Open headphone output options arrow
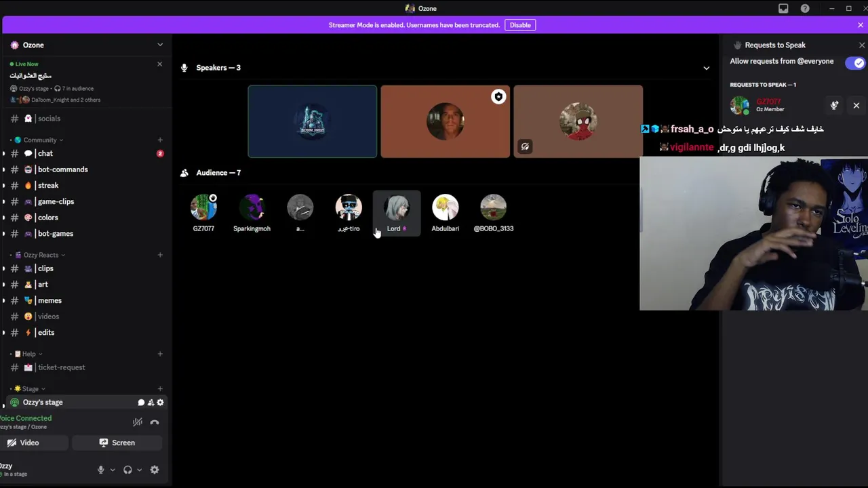Screen dimensions: 868x488 pos(140,470)
